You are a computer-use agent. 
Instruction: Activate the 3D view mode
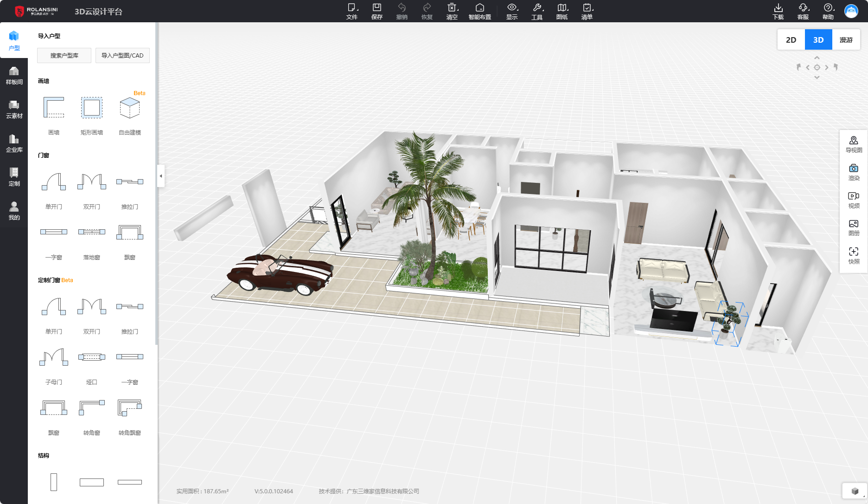(x=818, y=40)
